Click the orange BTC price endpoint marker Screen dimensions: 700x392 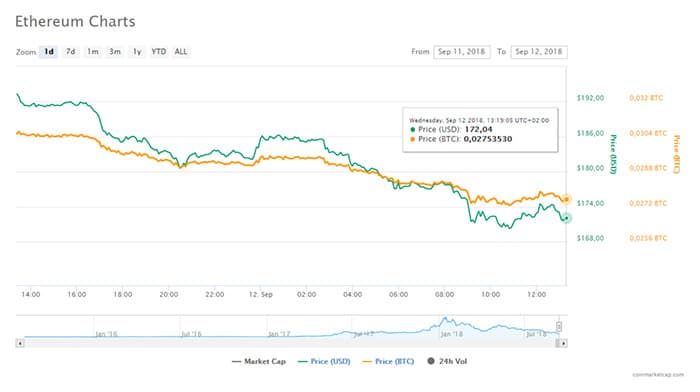(566, 199)
